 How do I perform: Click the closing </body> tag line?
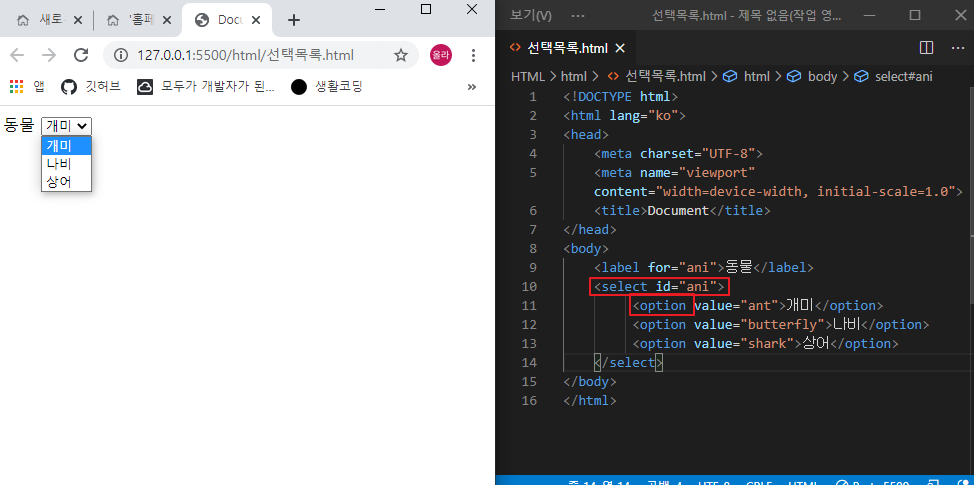coord(590,381)
